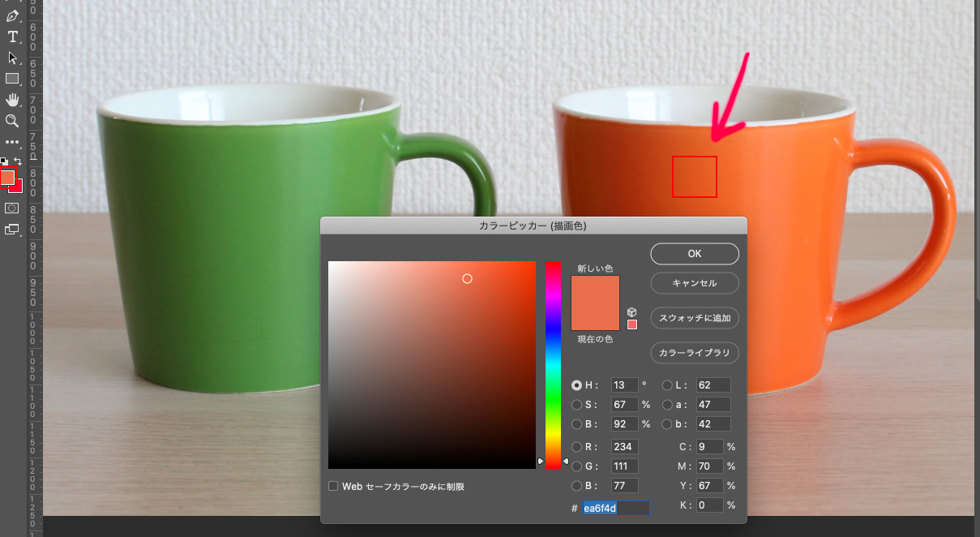Click the 現在の色 current color swatch
Screen dimensions: 980x537
click(596, 317)
